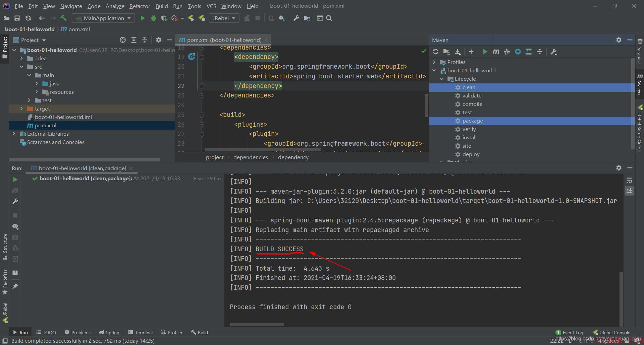Image resolution: width=644 pixels, height=345 pixels.
Task: Toggle Maven offline mode
Action: pos(507,52)
